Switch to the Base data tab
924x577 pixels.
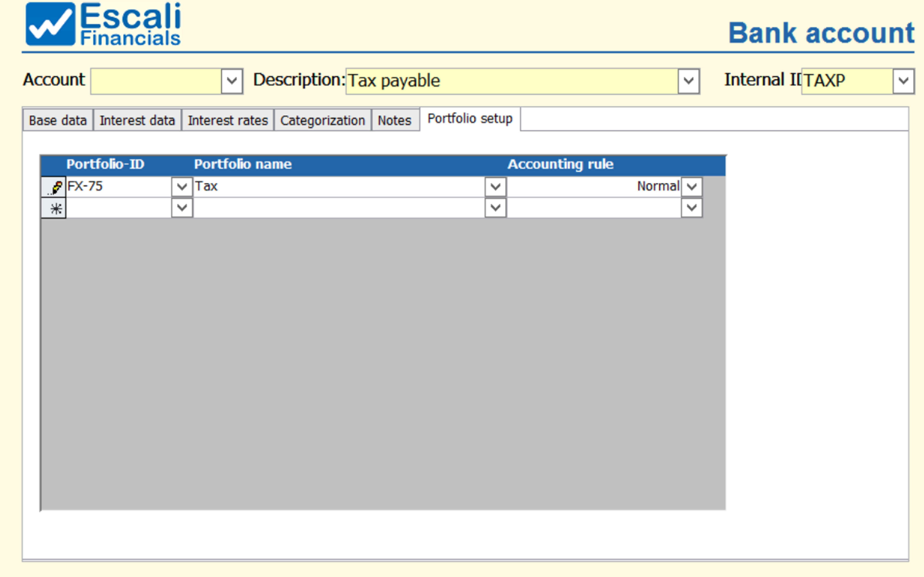pyautogui.click(x=58, y=121)
